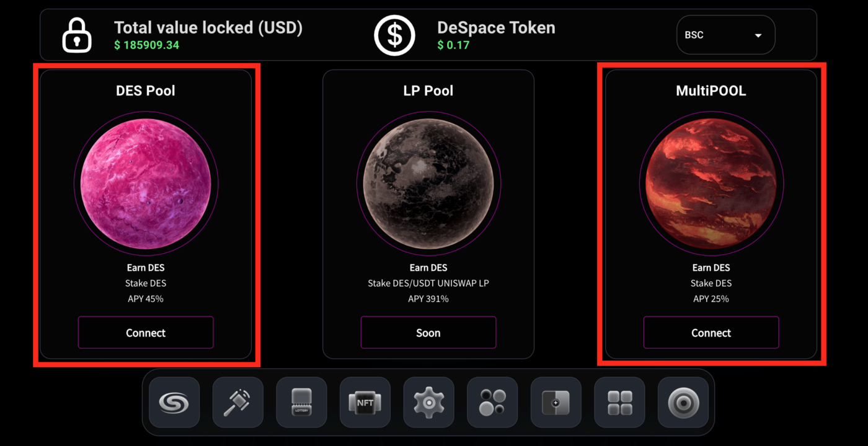Open the four-squares grid icon
This screenshot has height=446, width=868.
(619, 403)
